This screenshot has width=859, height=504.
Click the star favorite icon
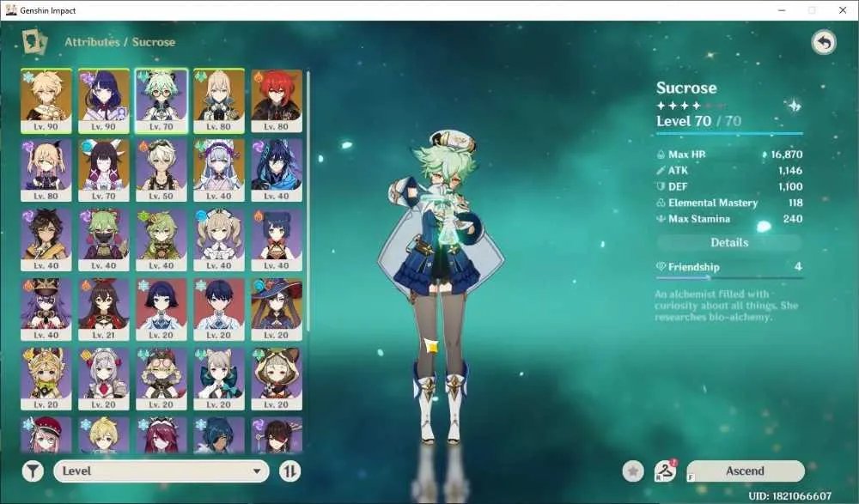[x=633, y=471]
